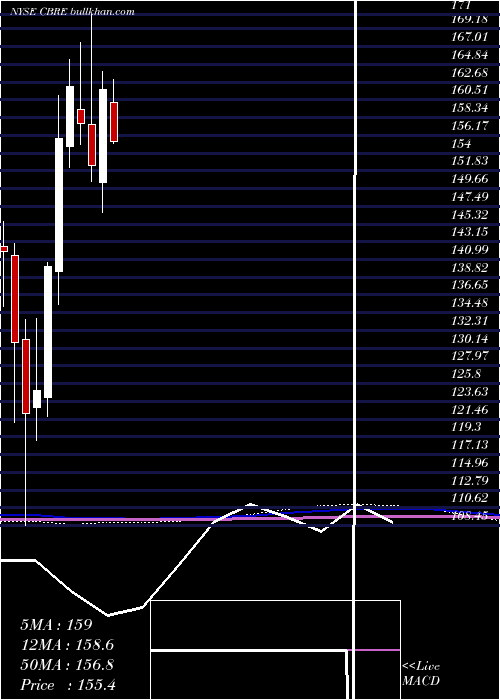
Task: Click the 12MA : 158.6 readout
Action: (x=67, y=645)
